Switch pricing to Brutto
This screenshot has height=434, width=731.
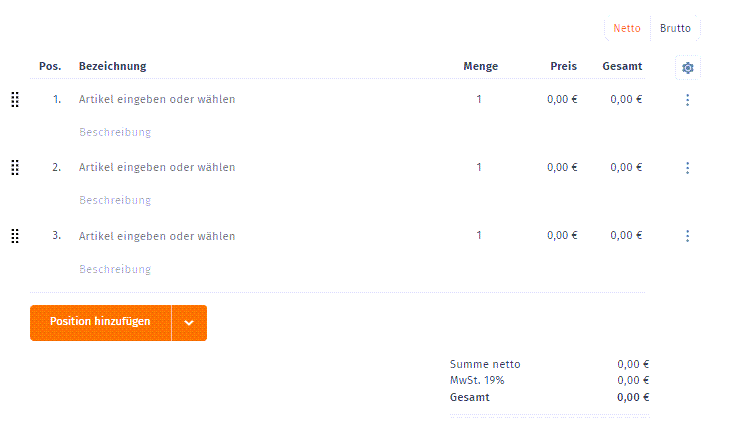pyautogui.click(x=675, y=28)
